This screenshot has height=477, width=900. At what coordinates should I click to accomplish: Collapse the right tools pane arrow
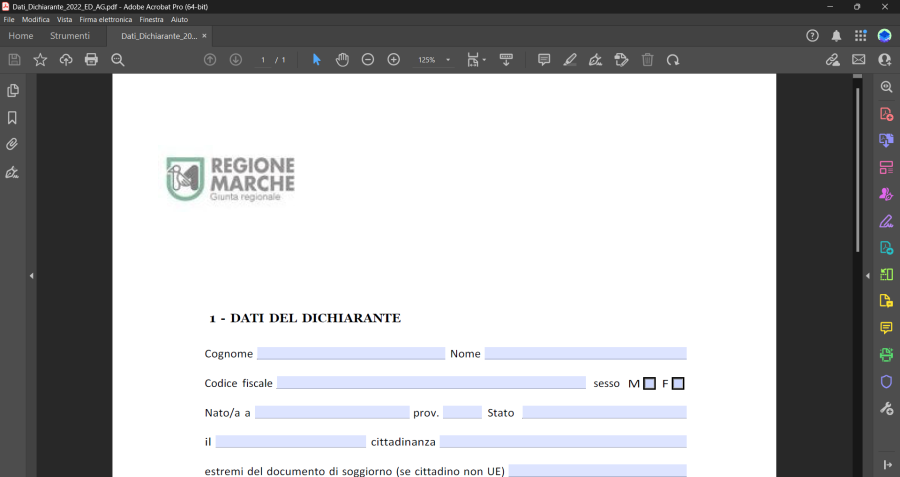[867, 275]
